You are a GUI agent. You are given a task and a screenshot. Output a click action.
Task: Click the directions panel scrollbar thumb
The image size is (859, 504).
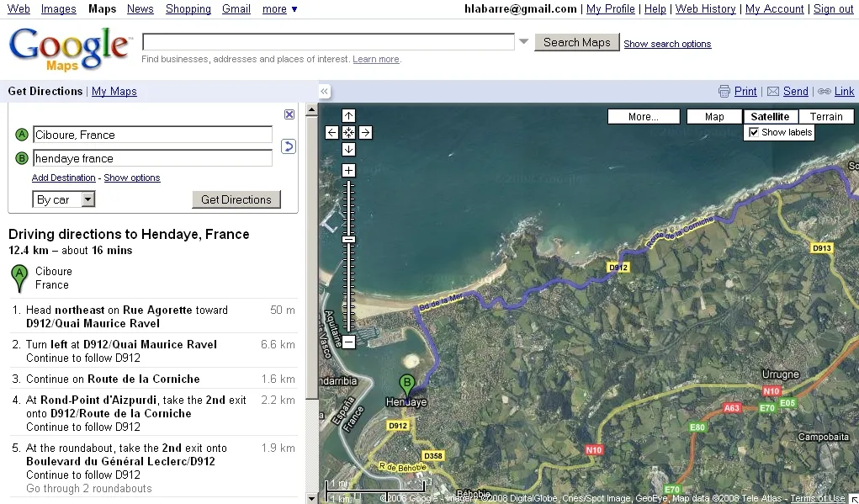pos(312,257)
